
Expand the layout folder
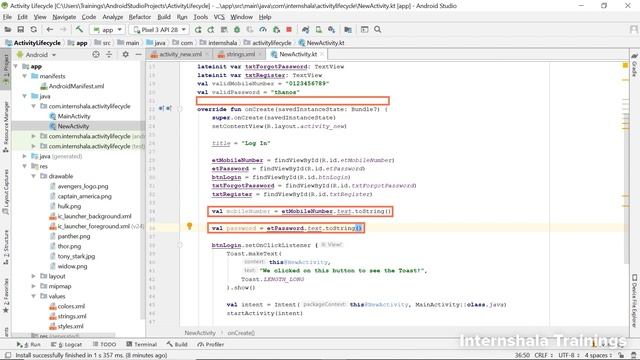click(x=33, y=276)
